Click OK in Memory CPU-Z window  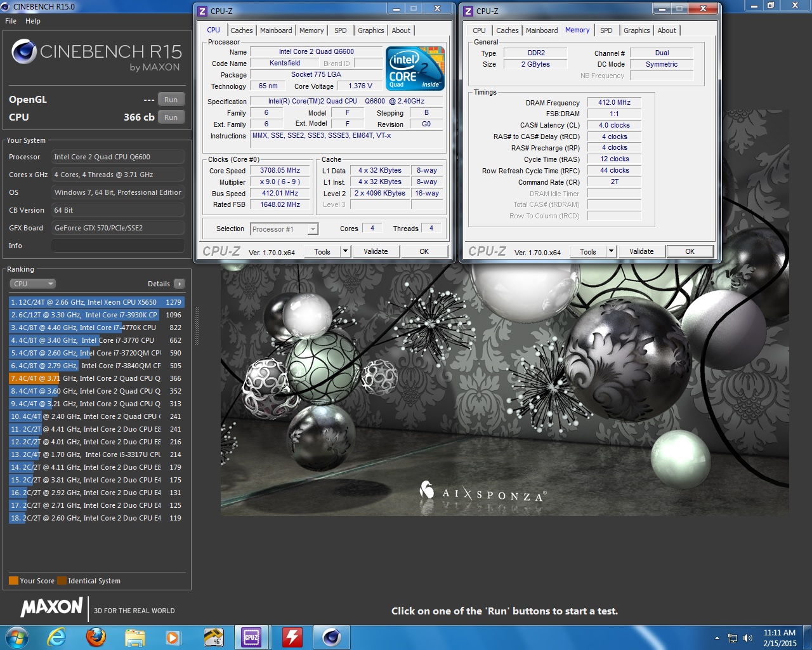click(x=690, y=251)
